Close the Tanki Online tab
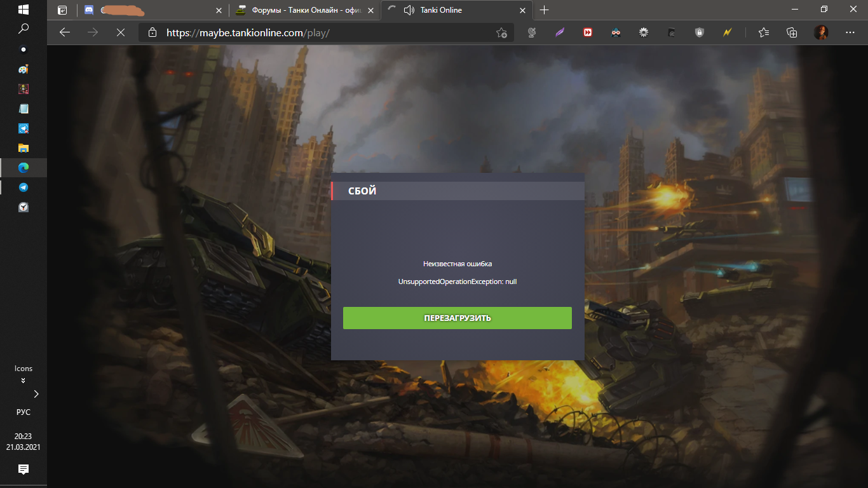 tap(523, 10)
